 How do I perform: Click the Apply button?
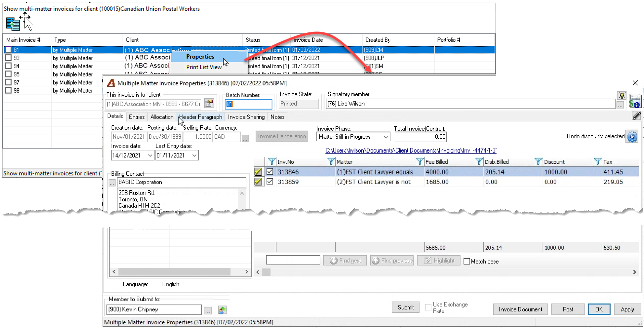(x=627, y=309)
